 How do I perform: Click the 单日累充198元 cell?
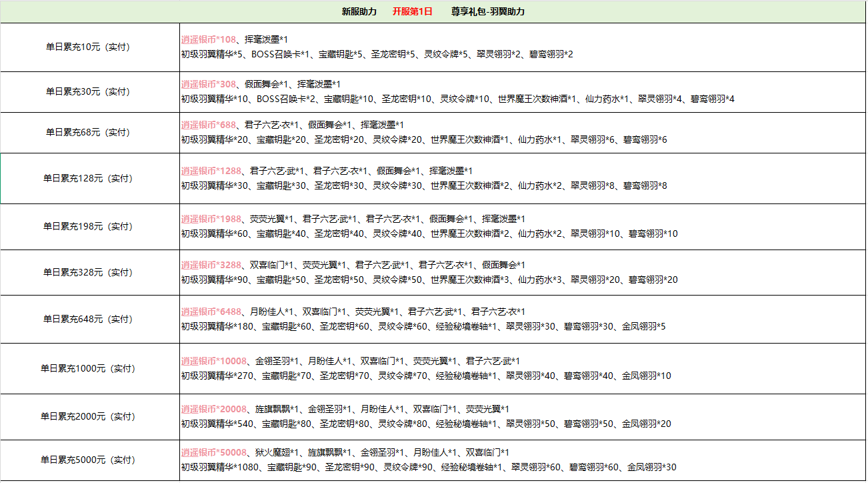pos(88,227)
